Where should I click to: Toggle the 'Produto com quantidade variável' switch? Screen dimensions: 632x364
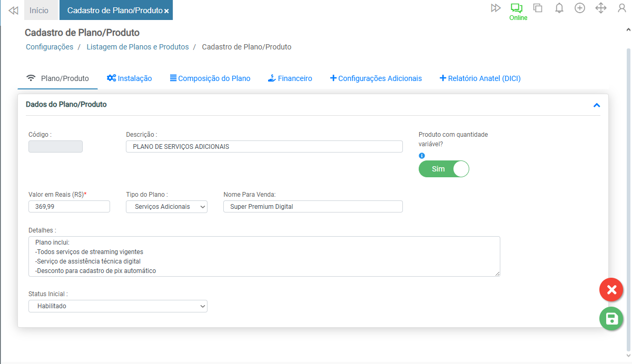tap(443, 169)
